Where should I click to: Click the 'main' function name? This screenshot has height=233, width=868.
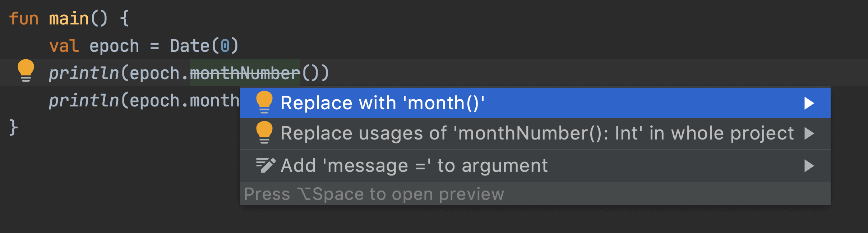pyautogui.click(x=69, y=18)
